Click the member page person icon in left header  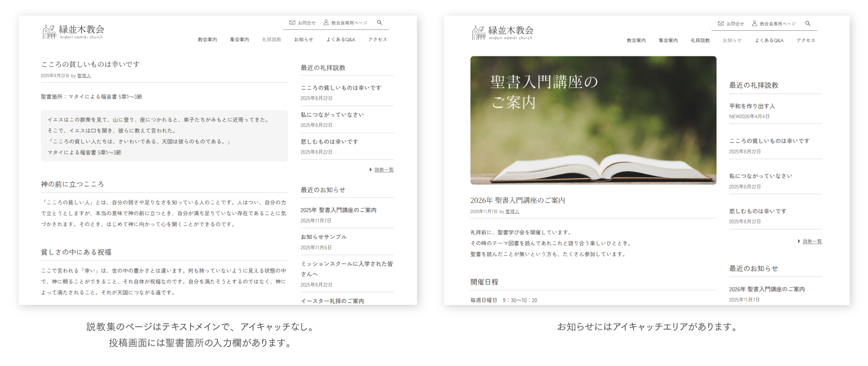(x=326, y=23)
